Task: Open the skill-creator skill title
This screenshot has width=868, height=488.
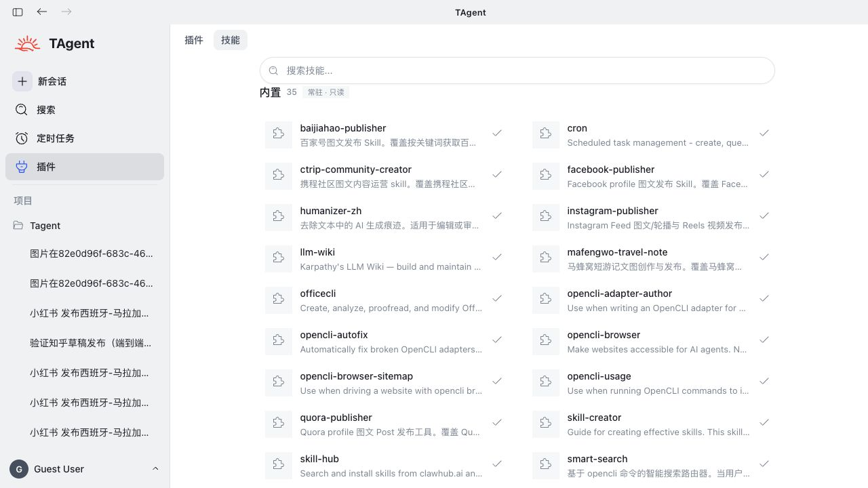Action: [x=594, y=418]
